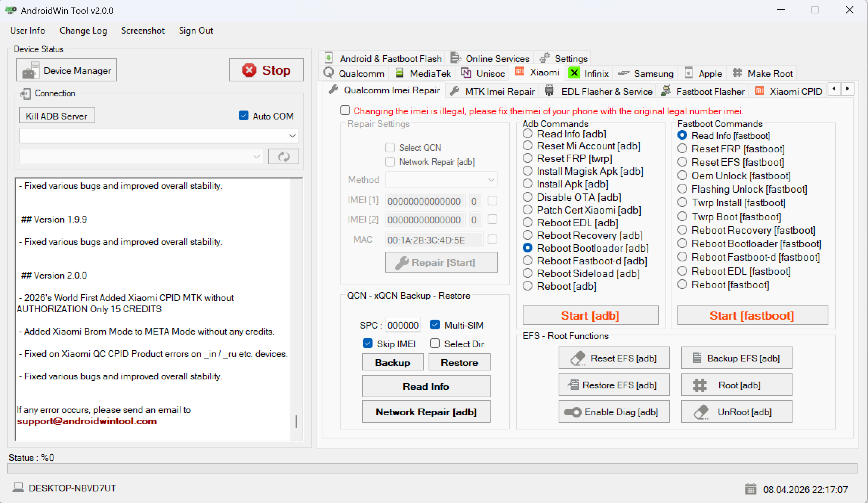
Task: Open the Change Log menu item
Action: coord(83,31)
